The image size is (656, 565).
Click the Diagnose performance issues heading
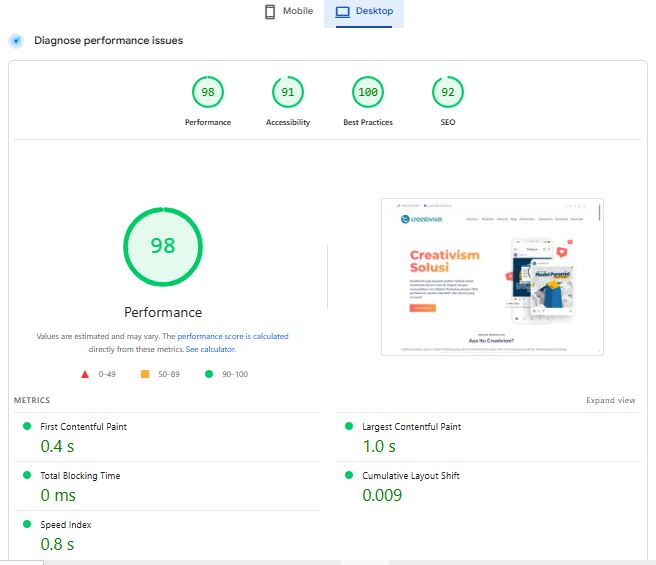tap(108, 41)
